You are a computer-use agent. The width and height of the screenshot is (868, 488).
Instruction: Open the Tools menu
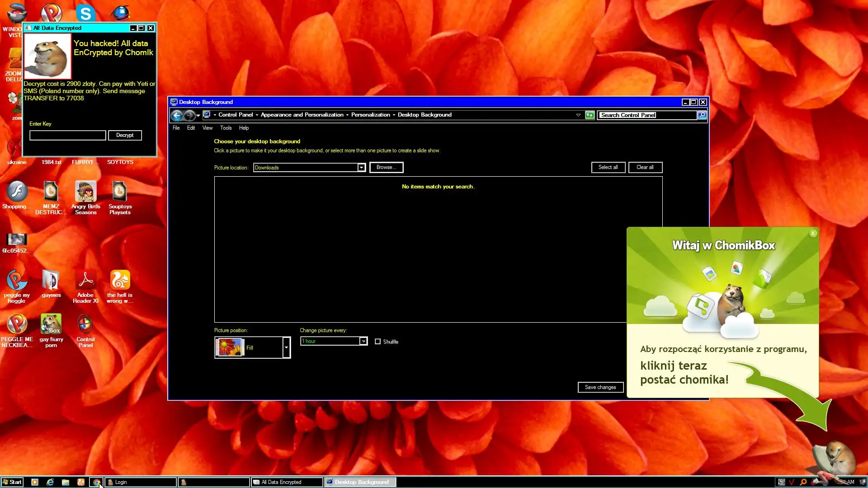point(226,128)
